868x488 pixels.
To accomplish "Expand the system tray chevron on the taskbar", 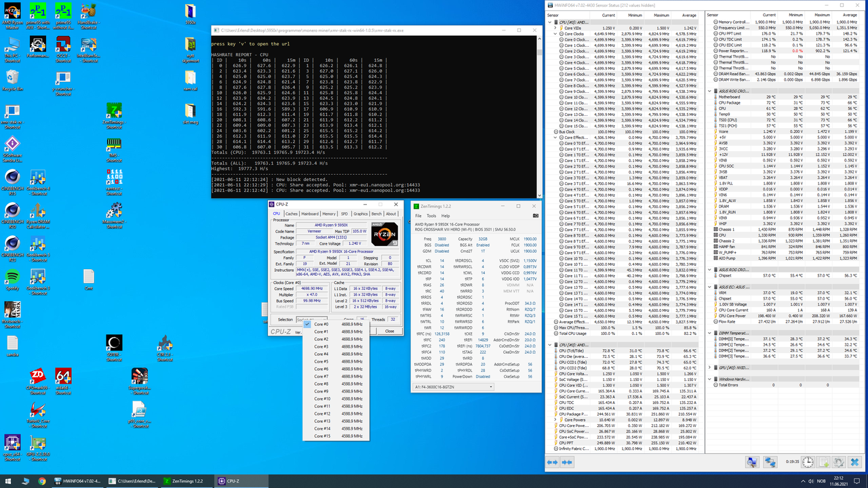I will tap(802, 481).
